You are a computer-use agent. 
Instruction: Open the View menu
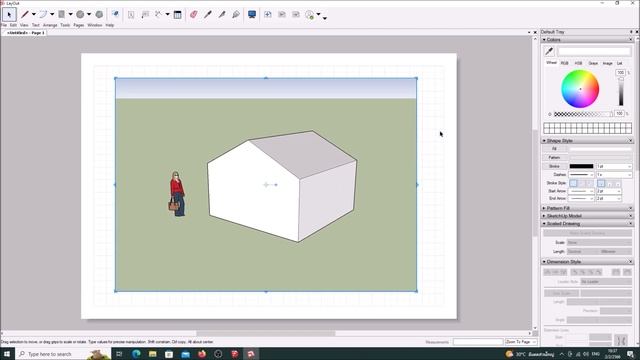(24, 25)
